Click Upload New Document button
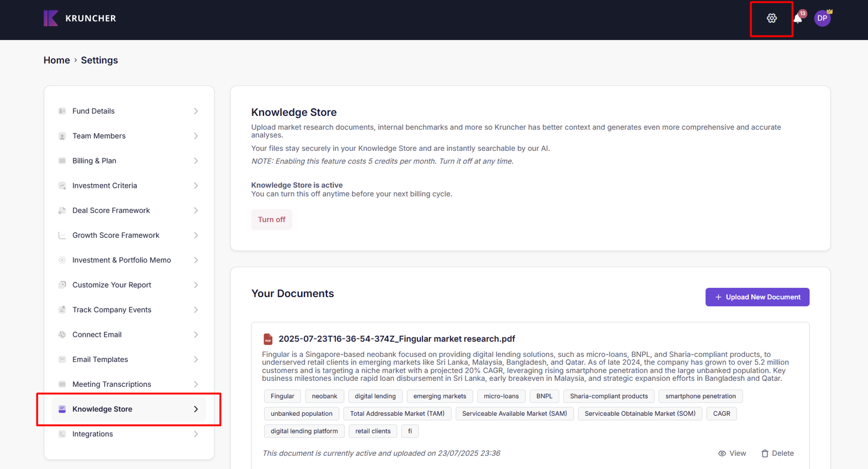This screenshot has width=868, height=469. pyautogui.click(x=757, y=297)
